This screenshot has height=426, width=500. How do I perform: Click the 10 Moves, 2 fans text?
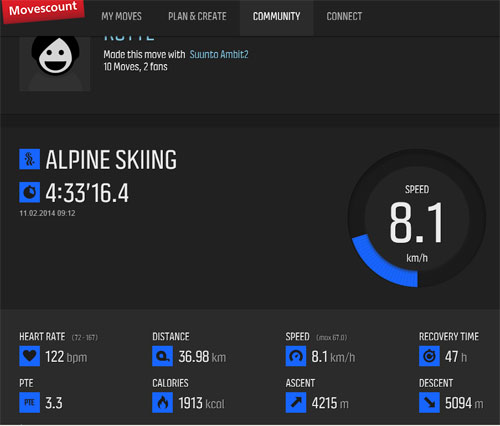tap(135, 67)
